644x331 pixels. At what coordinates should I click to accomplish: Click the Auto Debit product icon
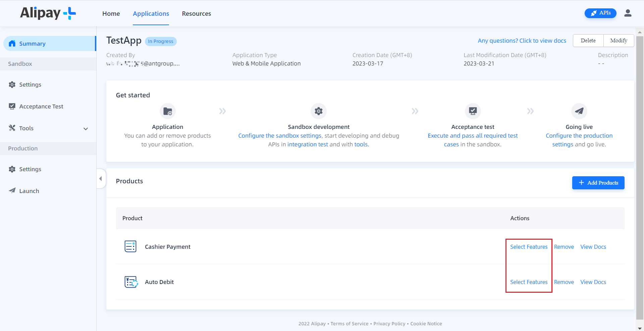pyautogui.click(x=130, y=282)
